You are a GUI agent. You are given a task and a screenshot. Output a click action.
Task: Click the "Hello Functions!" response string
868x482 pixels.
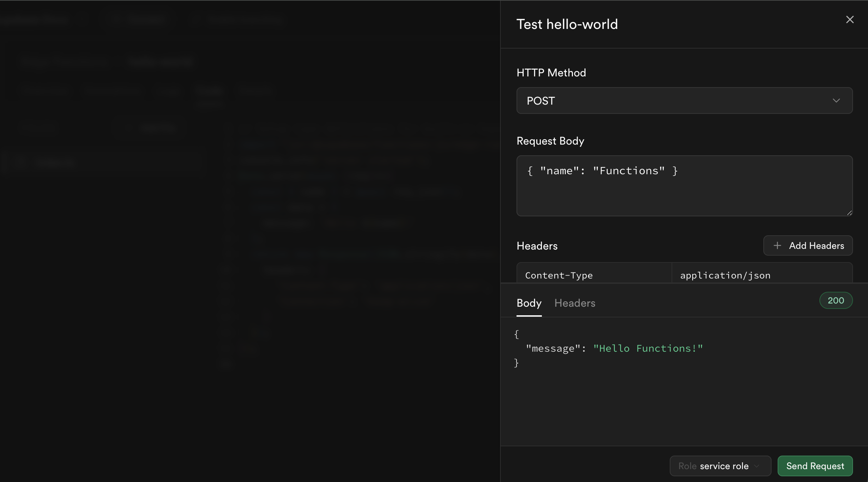tap(648, 348)
